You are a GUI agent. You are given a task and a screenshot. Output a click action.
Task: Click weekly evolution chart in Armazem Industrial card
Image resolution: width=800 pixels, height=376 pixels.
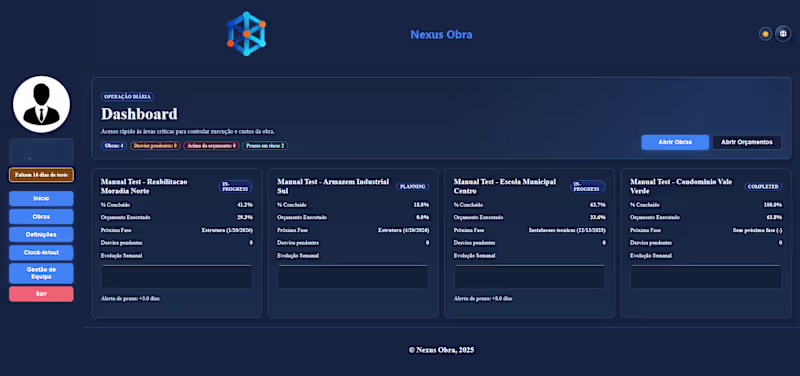[353, 277]
